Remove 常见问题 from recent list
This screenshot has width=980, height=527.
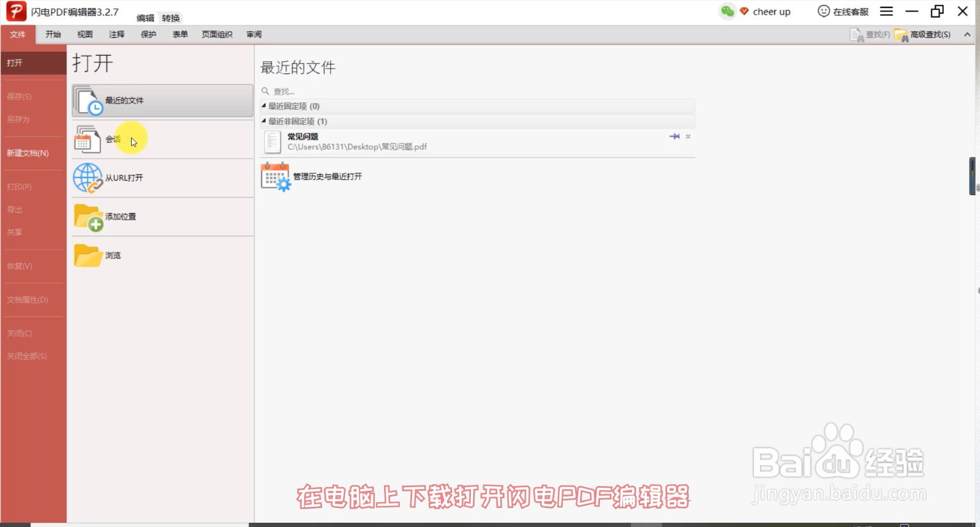pos(688,136)
